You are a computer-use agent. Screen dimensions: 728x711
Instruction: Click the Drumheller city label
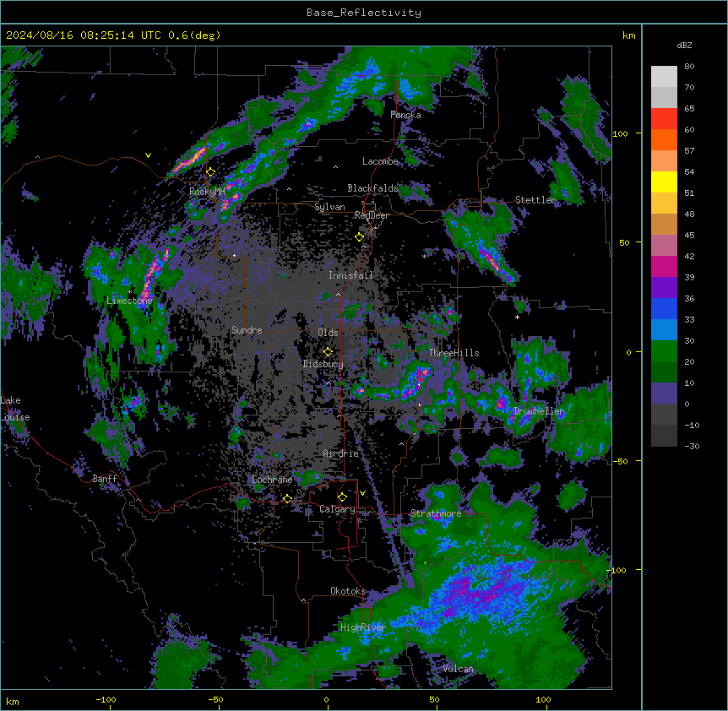pos(539,411)
